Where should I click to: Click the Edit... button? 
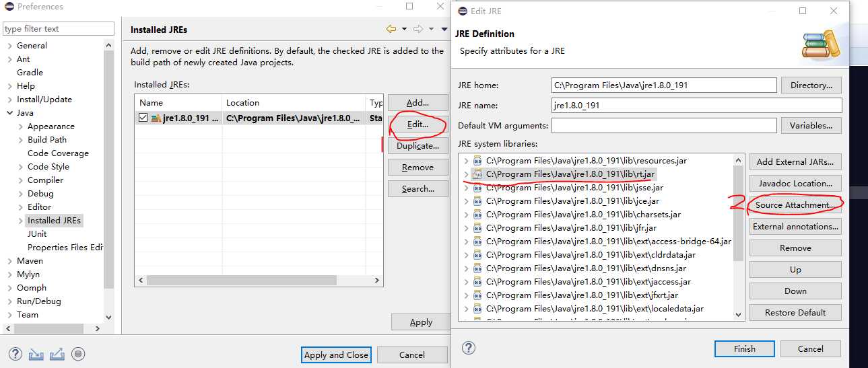click(418, 124)
